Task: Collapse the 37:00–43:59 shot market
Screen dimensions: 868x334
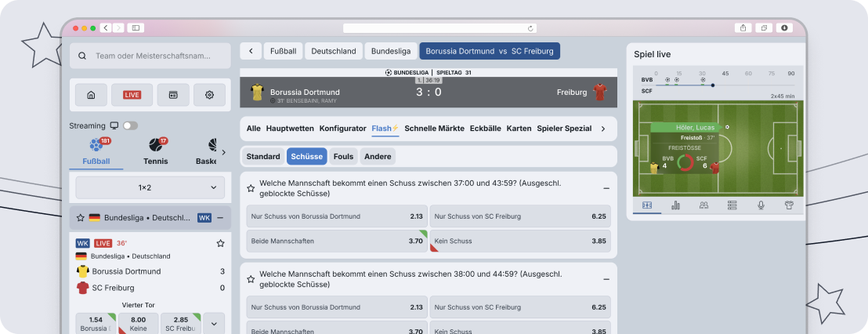Action: point(606,188)
